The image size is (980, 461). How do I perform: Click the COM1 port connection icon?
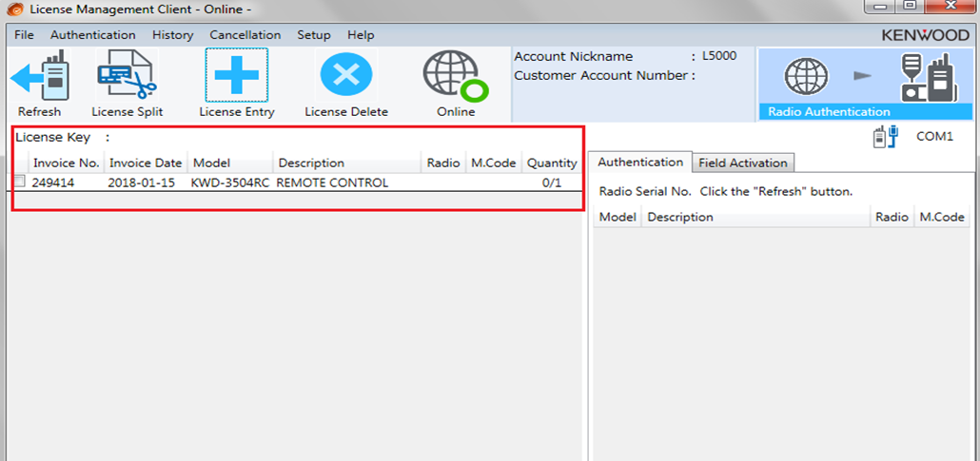pos(886,137)
